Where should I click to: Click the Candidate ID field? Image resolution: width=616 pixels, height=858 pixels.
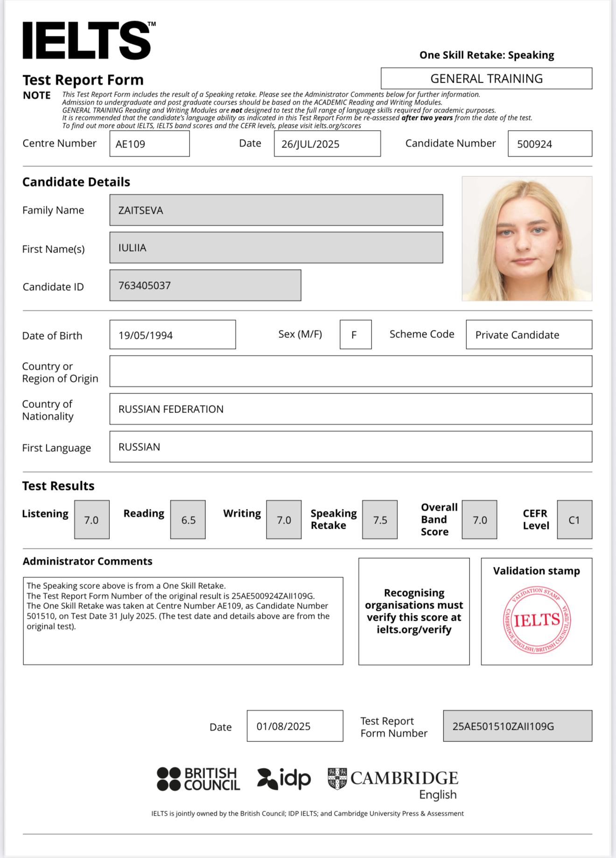205,286
